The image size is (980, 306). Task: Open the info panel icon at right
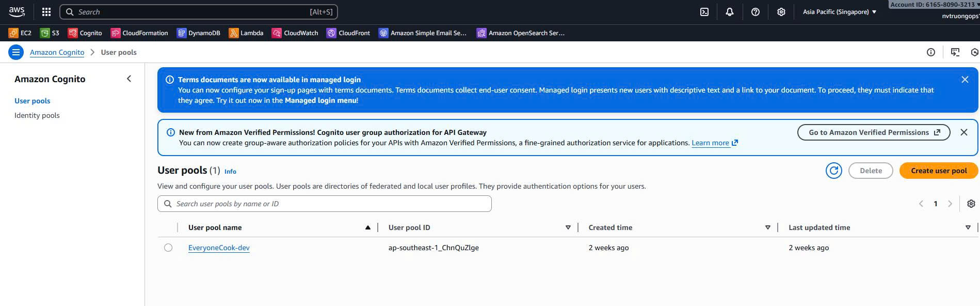coord(931,52)
